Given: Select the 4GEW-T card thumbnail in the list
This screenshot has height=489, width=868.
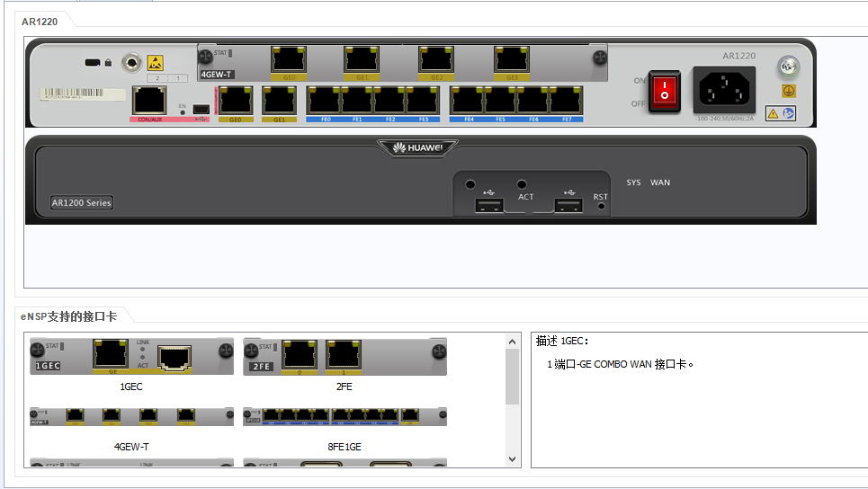Looking at the screenshot, I should pyautogui.click(x=131, y=416).
